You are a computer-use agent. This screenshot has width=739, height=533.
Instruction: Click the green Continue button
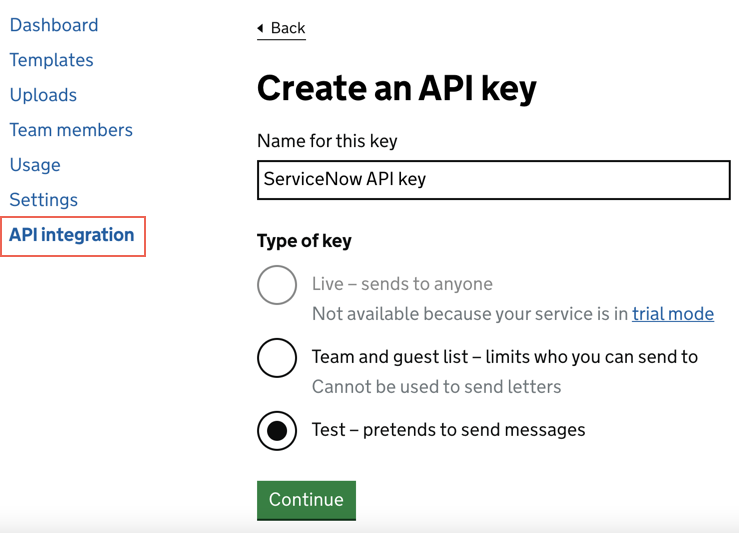pos(306,500)
